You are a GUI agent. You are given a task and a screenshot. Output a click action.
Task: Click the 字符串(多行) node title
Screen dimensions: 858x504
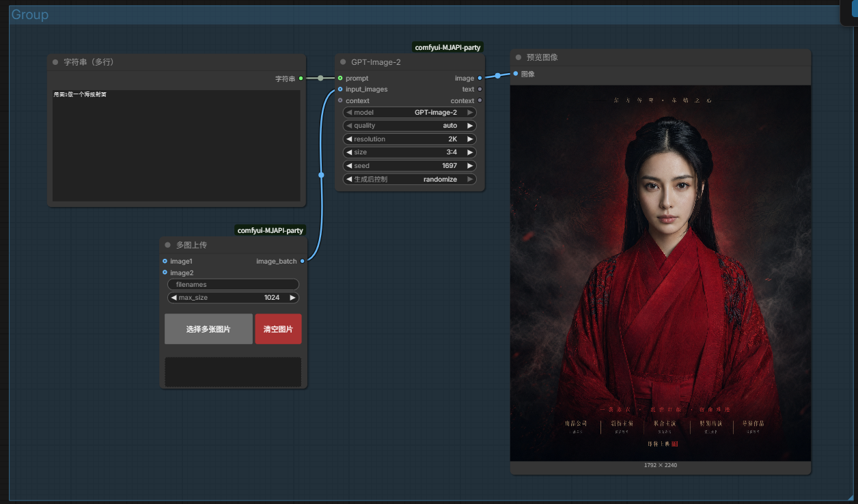(x=88, y=62)
